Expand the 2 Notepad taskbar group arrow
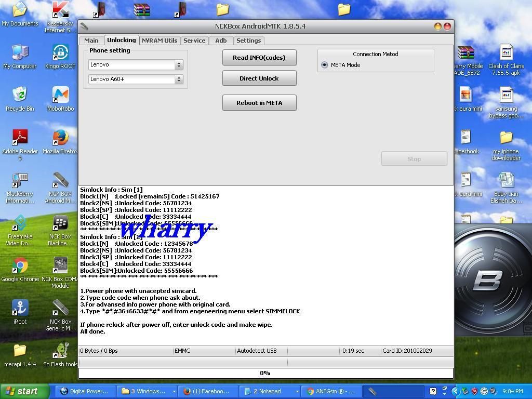The width and height of the screenshot is (532, 399). [x=297, y=391]
